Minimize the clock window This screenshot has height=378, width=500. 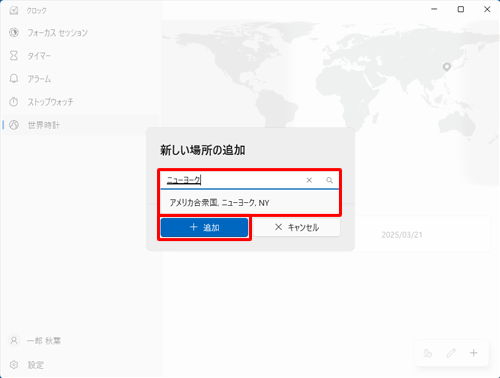tap(434, 9)
